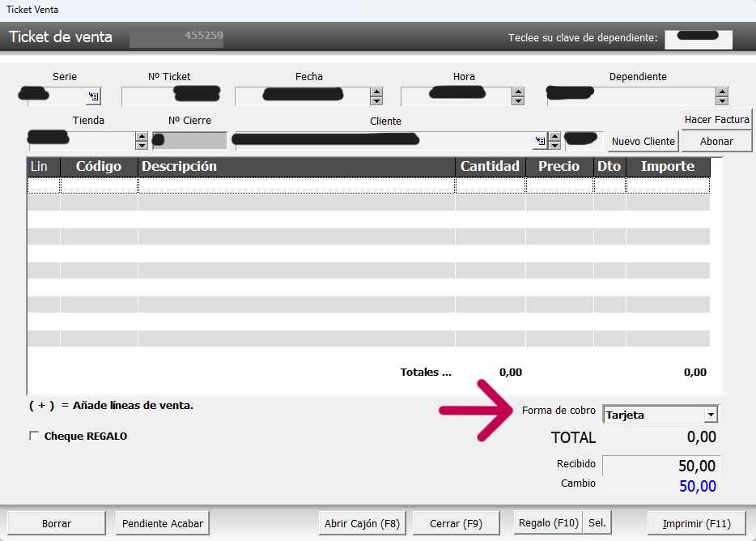The height and width of the screenshot is (541, 756).
Task: Print ticket with Imprimir (F11)
Action: click(x=696, y=523)
